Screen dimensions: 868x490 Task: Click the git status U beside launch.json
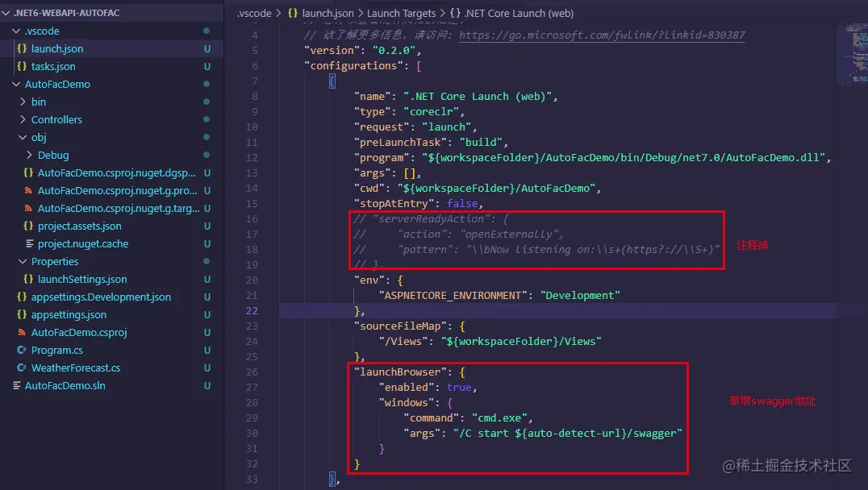[207, 48]
